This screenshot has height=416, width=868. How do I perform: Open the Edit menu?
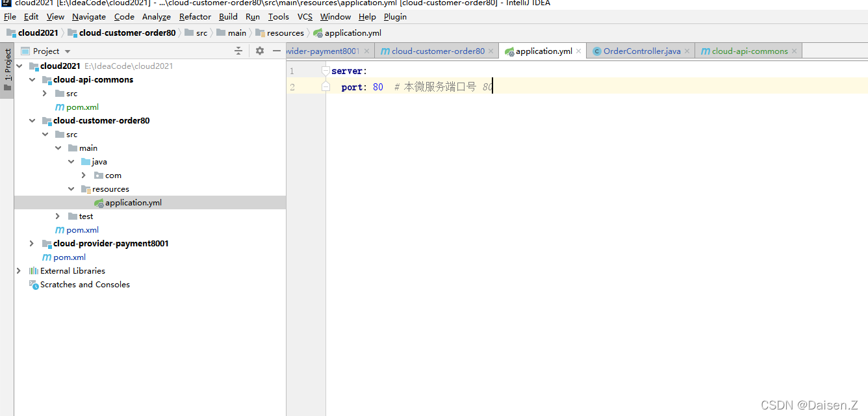(x=31, y=17)
